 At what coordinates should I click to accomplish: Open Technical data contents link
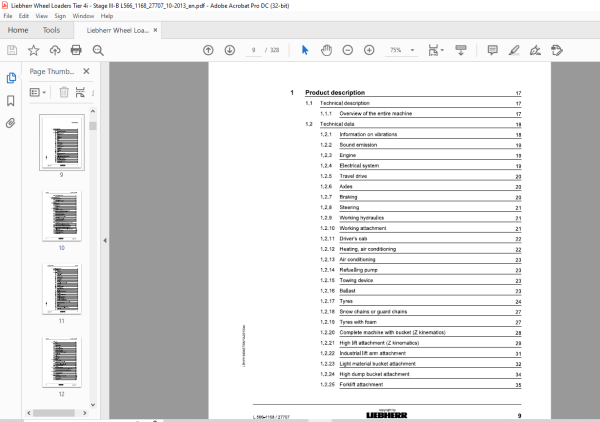pyautogui.click(x=337, y=124)
